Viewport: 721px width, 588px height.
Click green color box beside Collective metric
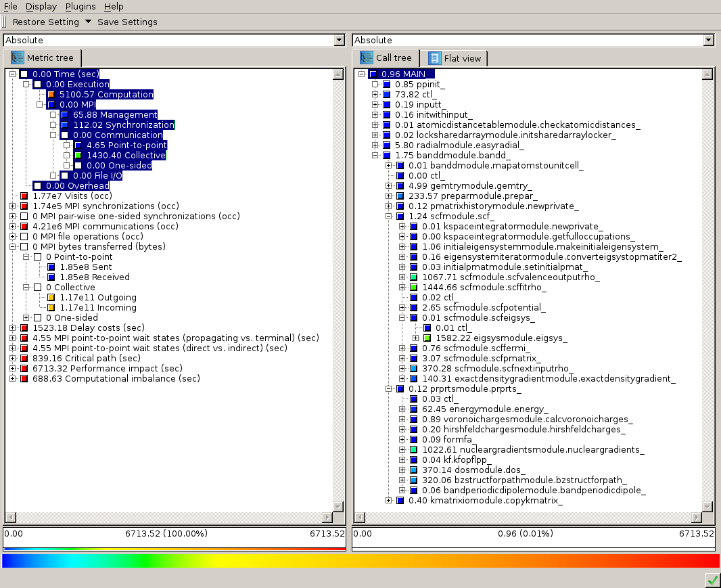tap(78, 156)
